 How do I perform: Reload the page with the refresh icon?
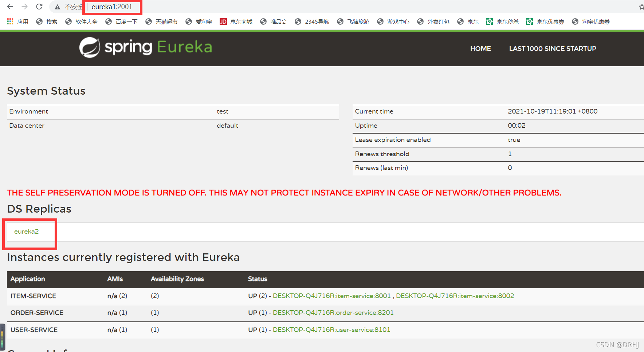(x=39, y=7)
